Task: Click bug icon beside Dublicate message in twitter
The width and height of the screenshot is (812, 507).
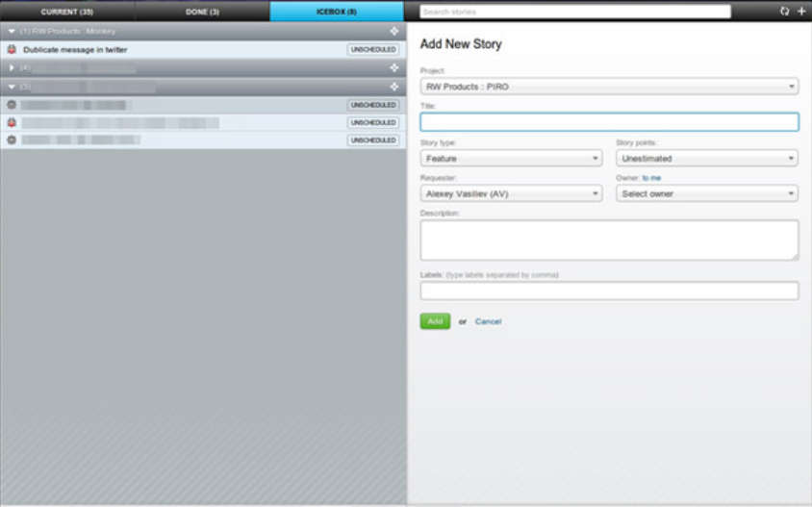Action: [12, 50]
